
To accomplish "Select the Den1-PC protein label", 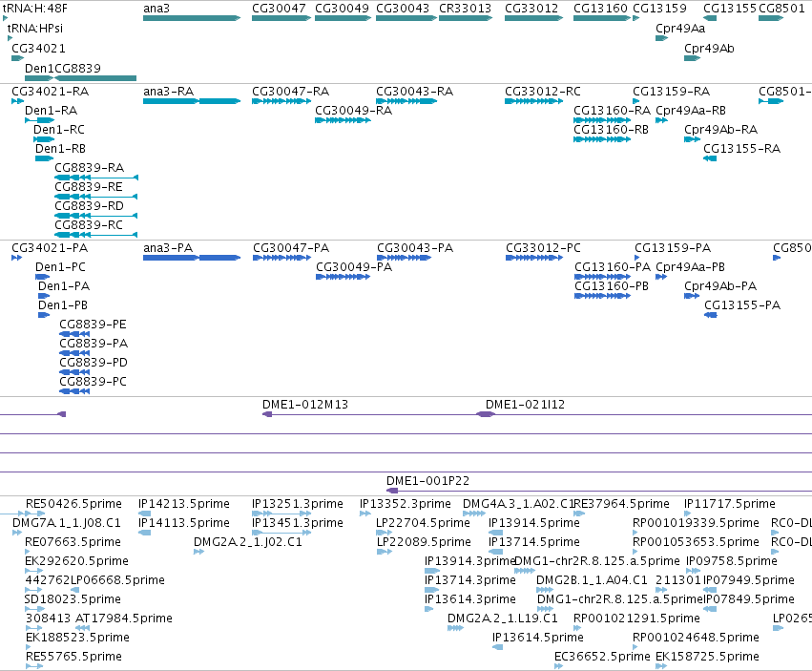I will (x=60, y=267).
